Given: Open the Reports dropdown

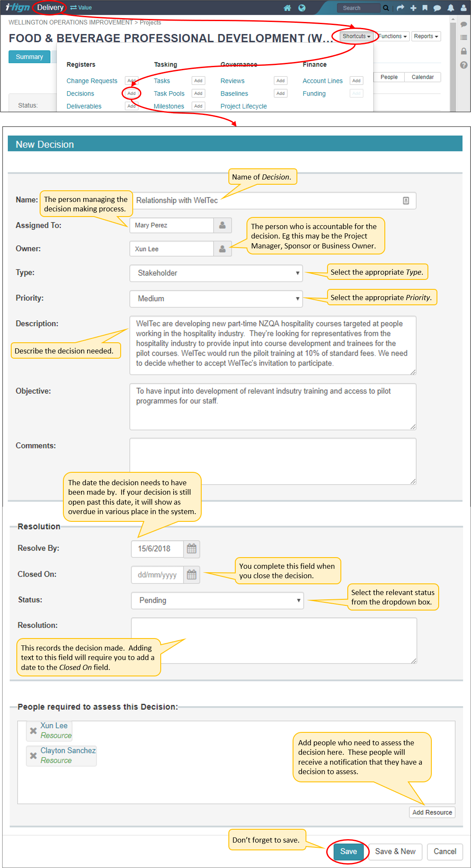Looking at the screenshot, I should point(426,36).
